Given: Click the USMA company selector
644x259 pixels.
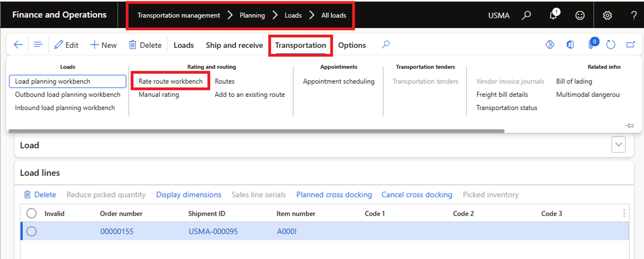Looking at the screenshot, I should [x=499, y=15].
